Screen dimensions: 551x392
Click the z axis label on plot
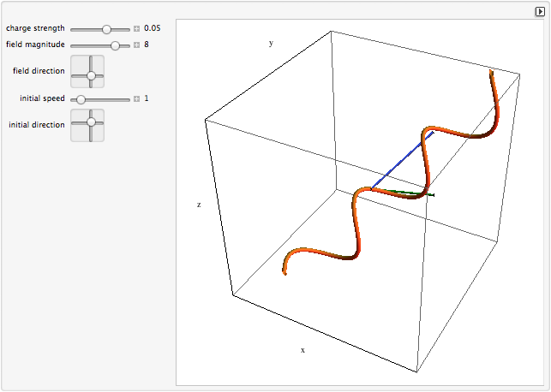(x=199, y=205)
